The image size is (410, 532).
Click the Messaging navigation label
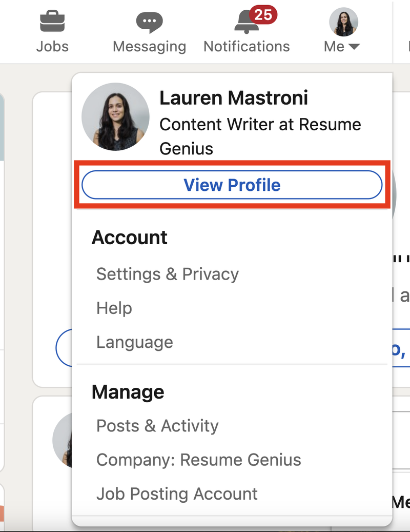coord(149,46)
